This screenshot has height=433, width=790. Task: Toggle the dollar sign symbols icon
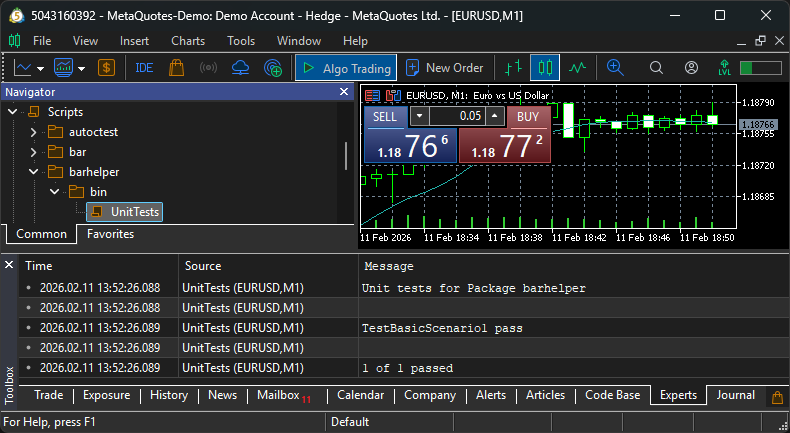point(105,68)
